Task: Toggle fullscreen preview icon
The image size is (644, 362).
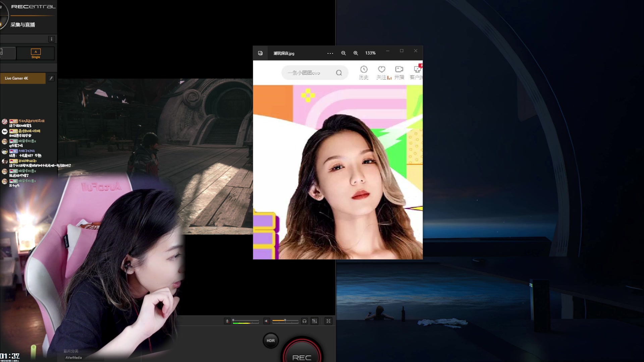Action: [328, 321]
